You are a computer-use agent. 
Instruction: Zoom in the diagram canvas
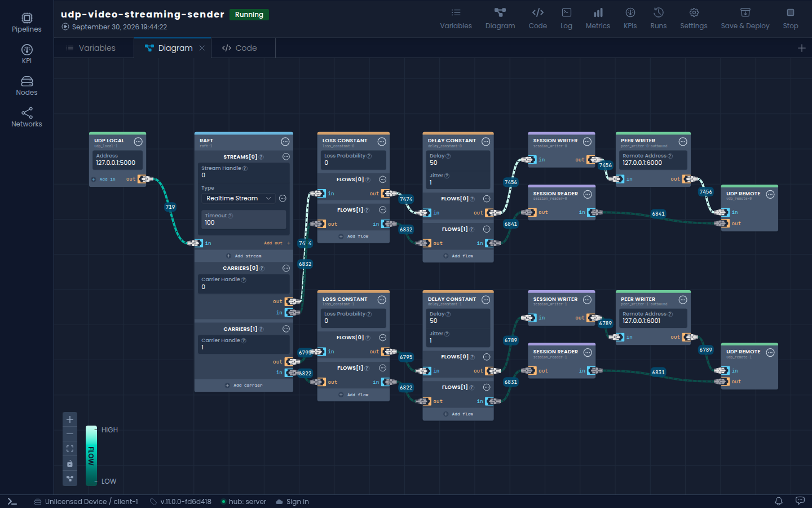[70, 419]
